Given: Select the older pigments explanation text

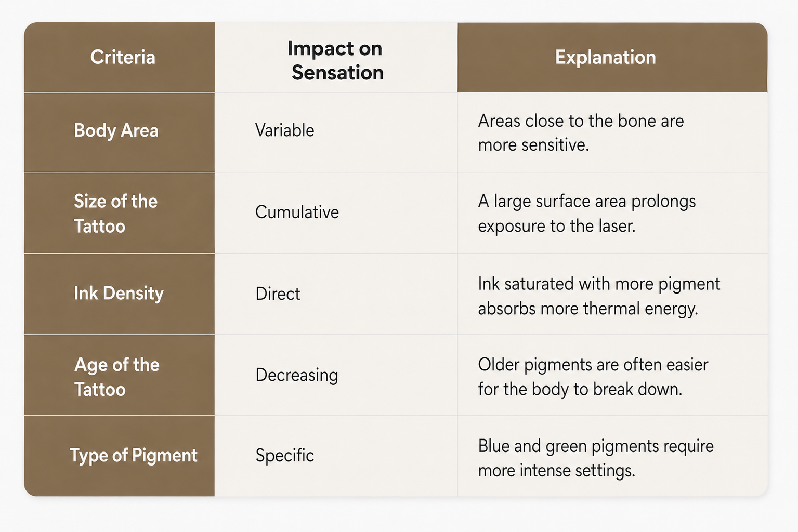Looking at the screenshot, I should (x=593, y=377).
